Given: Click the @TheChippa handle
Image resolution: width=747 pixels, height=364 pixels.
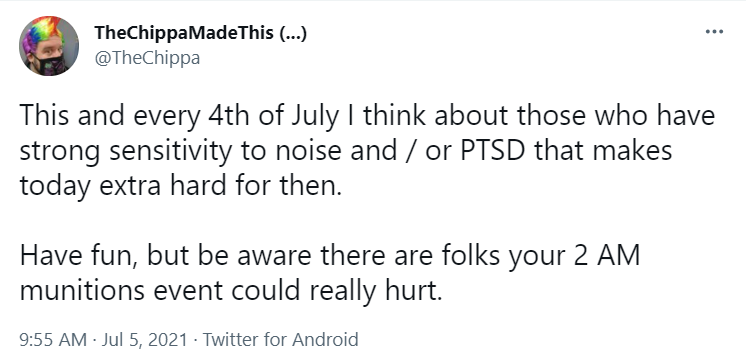Looking at the screenshot, I should click(x=147, y=58).
